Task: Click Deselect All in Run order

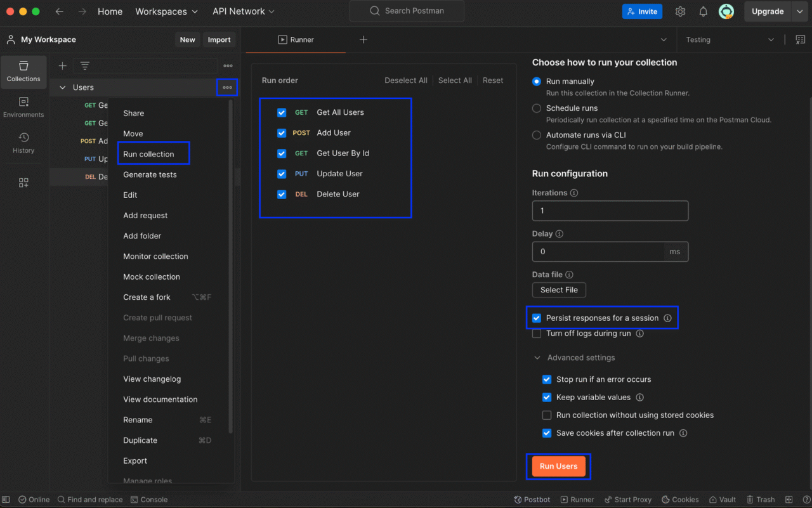Action: point(406,81)
